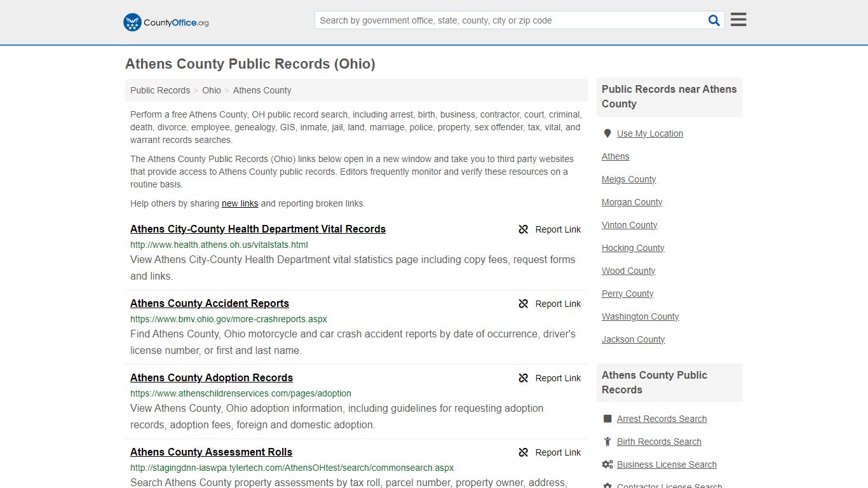868x488 pixels.
Task: Open Athens County Adoption Records
Action: point(212,378)
